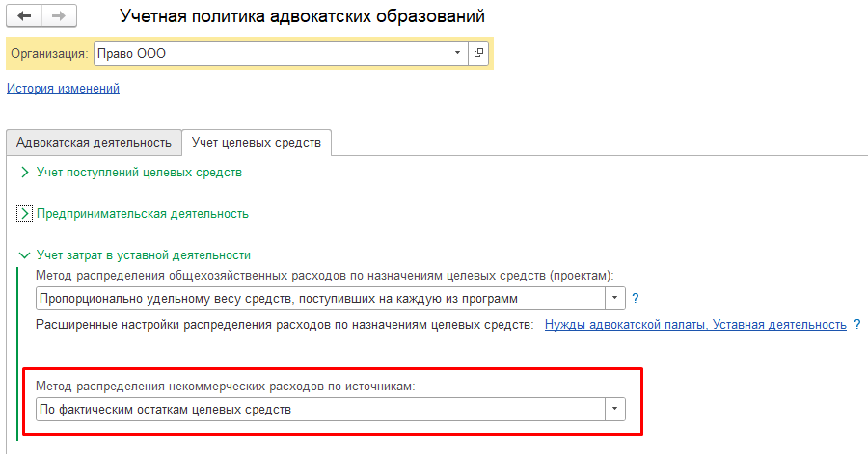The width and height of the screenshot is (868, 454).
Task: Select the Учет целевых средств tab
Action: 256,143
